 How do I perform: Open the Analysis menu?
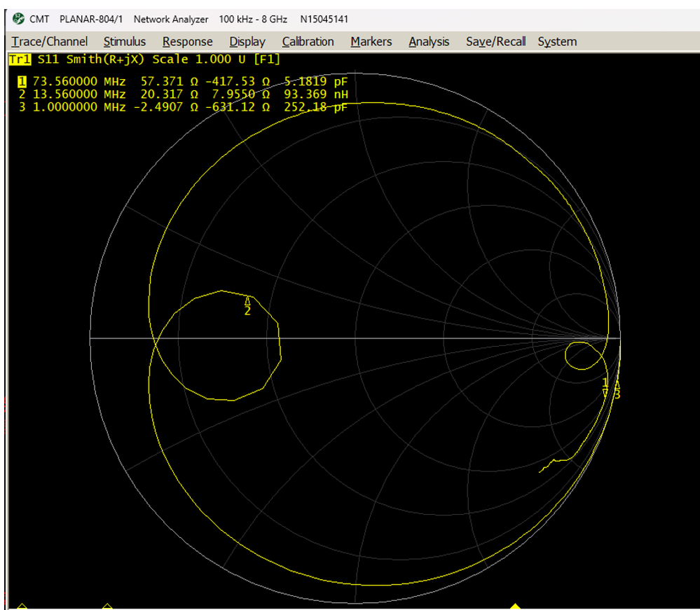point(429,42)
